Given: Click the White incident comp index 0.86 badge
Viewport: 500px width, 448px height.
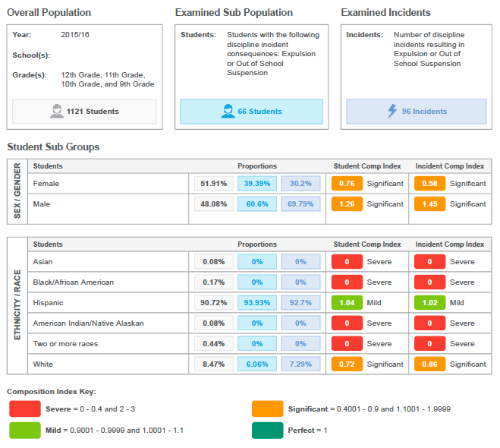Looking at the screenshot, I should 429,364.
